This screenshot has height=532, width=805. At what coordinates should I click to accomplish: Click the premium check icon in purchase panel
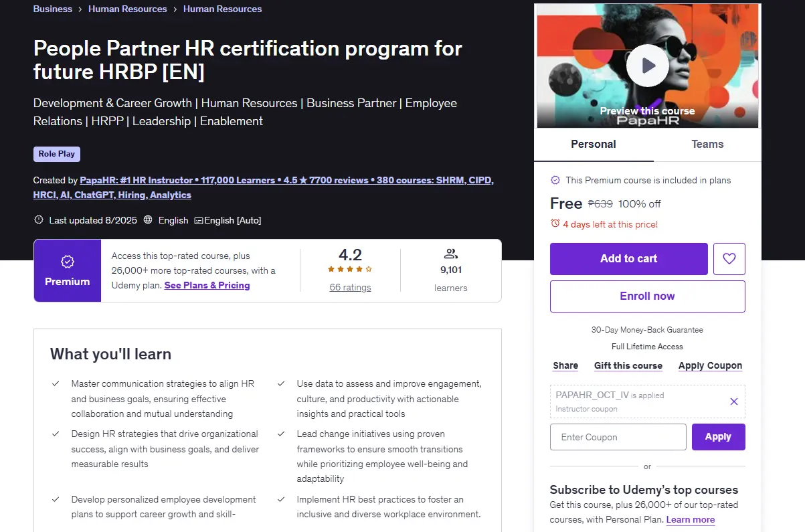555,180
